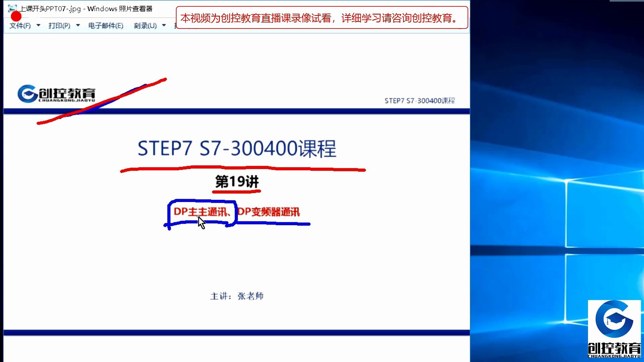Click the 第19讲 heading on the slide
Viewport: 644px width, 362px height.
point(237,182)
